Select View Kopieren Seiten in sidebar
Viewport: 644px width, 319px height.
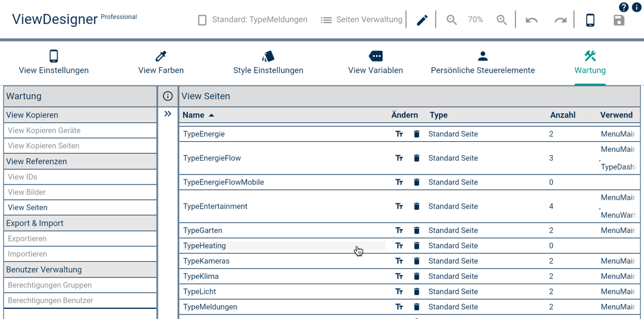click(80, 146)
